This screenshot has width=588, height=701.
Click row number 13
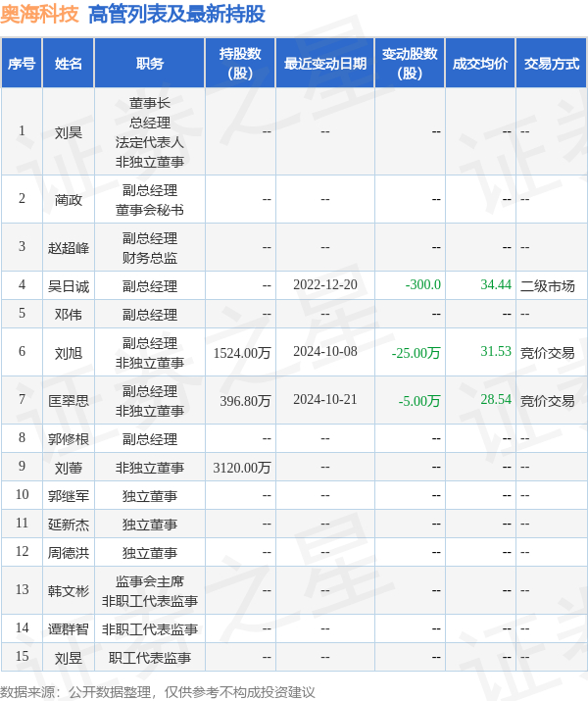pos(22,589)
